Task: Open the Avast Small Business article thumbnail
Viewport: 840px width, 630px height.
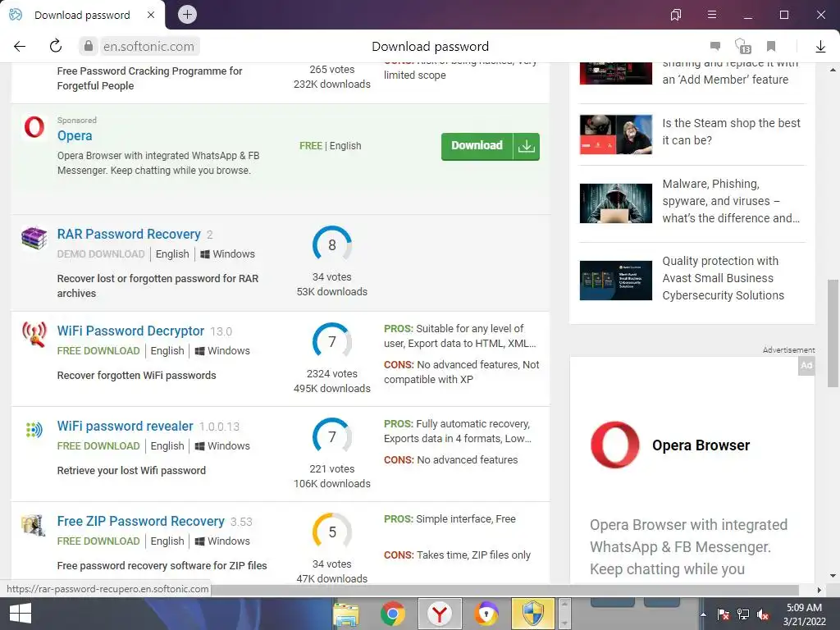Action: [616, 281]
